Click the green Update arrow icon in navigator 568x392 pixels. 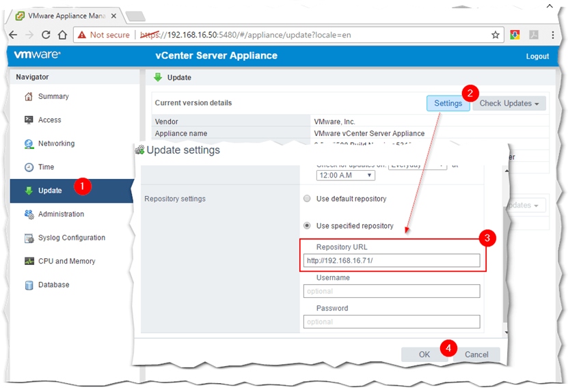point(29,191)
